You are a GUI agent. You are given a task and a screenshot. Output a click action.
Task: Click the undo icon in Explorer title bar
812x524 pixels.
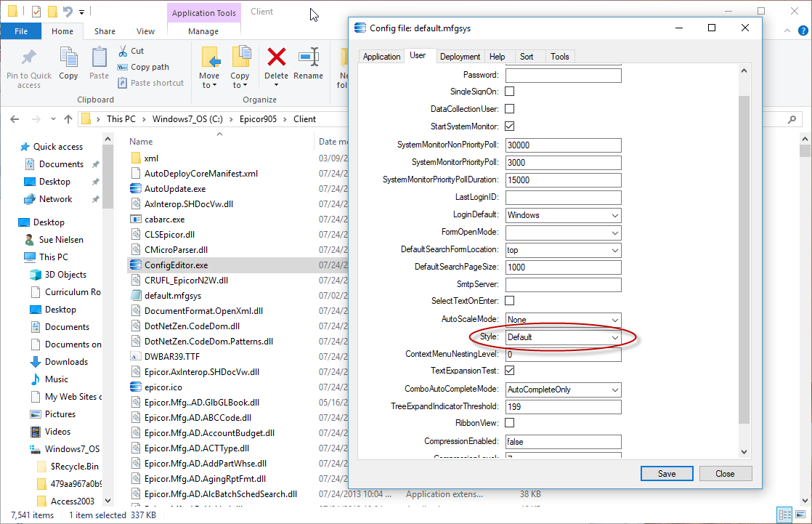pos(68,11)
